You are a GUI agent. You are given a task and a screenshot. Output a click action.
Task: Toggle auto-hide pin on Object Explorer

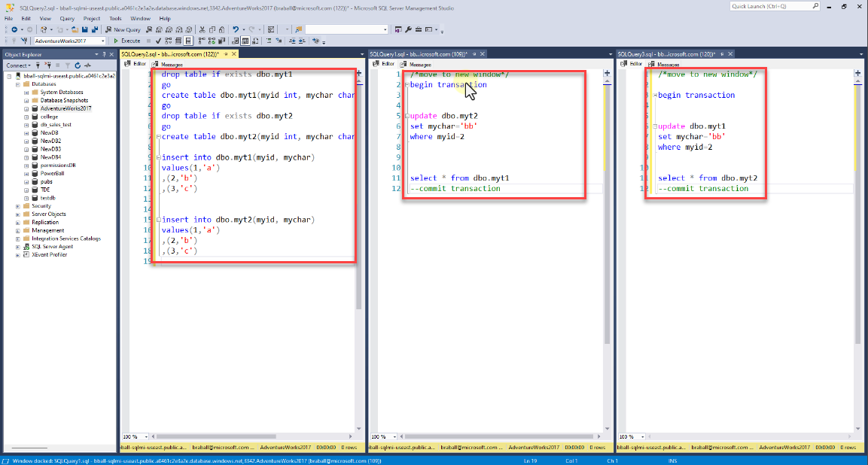[104, 54]
